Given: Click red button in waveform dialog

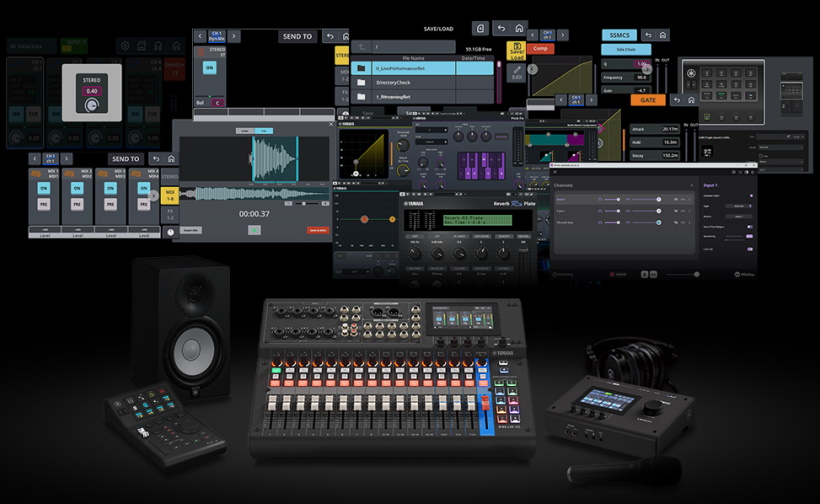Looking at the screenshot, I should coord(317,230).
